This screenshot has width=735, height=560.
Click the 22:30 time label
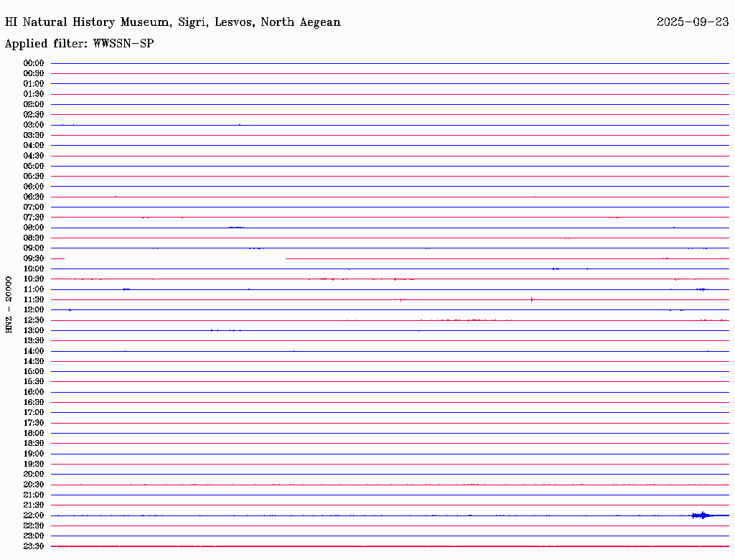(x=34, y=526)
